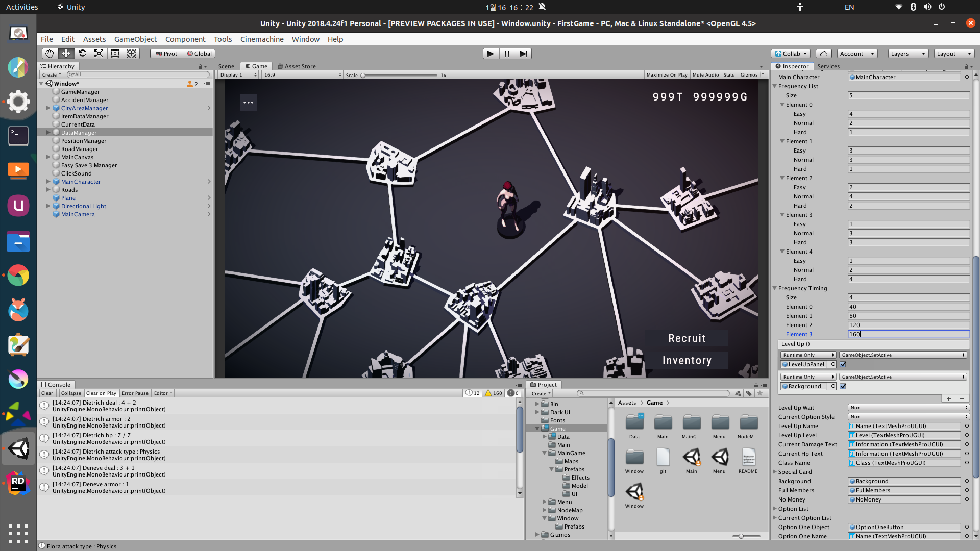Toggle Background SetActive checkbox
The height and width of the screenshot is (551, 980).
843,386
